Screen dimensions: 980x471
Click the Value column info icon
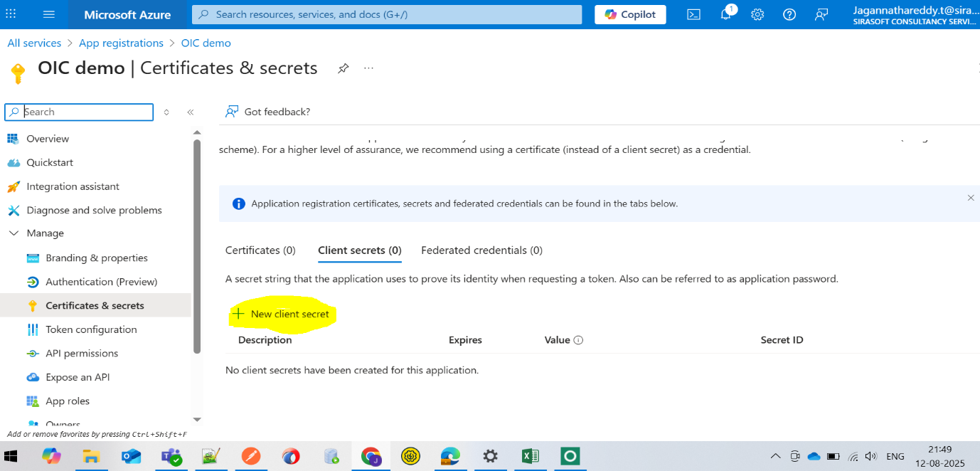point(578,340)
